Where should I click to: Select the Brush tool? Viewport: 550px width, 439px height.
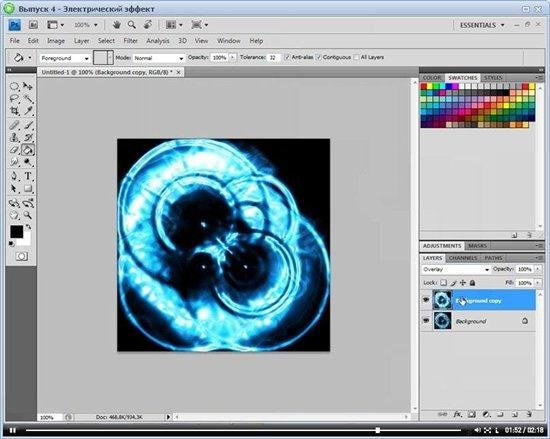[28, 125]
